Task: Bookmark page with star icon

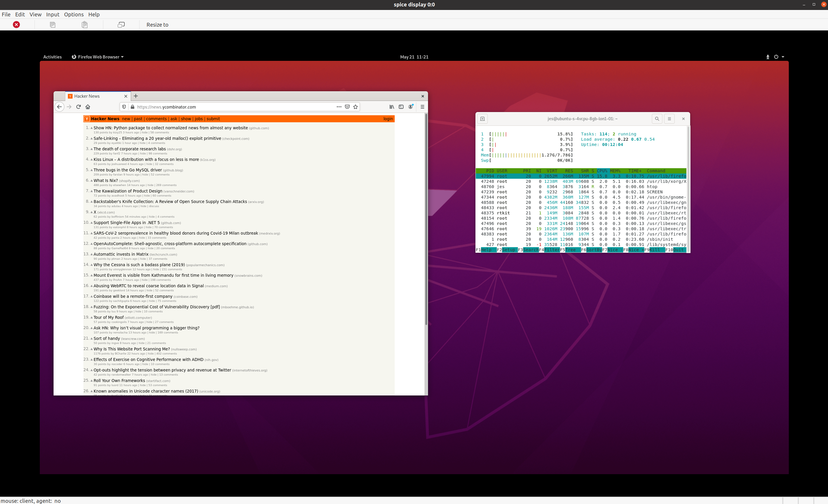Action: [x=355, y=107]
